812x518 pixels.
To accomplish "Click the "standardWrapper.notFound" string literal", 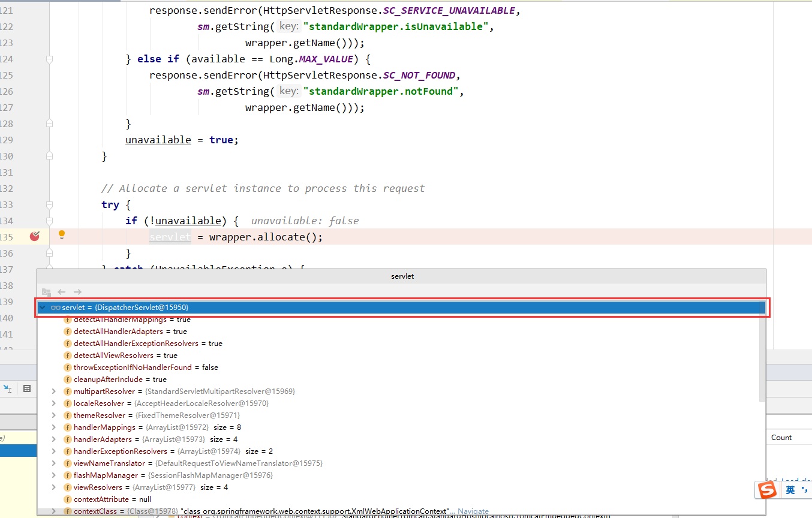I will point(381,91).
